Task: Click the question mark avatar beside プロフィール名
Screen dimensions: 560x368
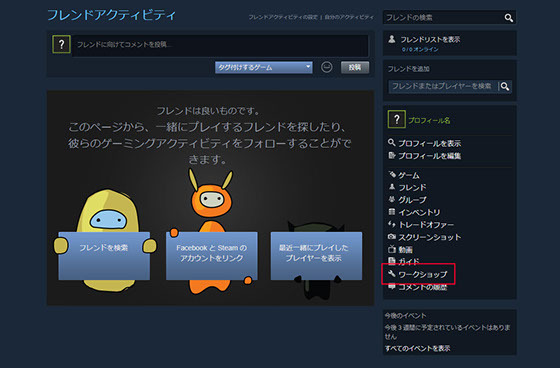Action: point(396,119)
